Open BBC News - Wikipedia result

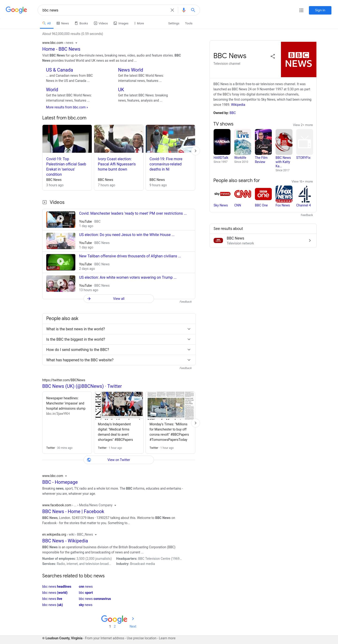pos(65,541)
